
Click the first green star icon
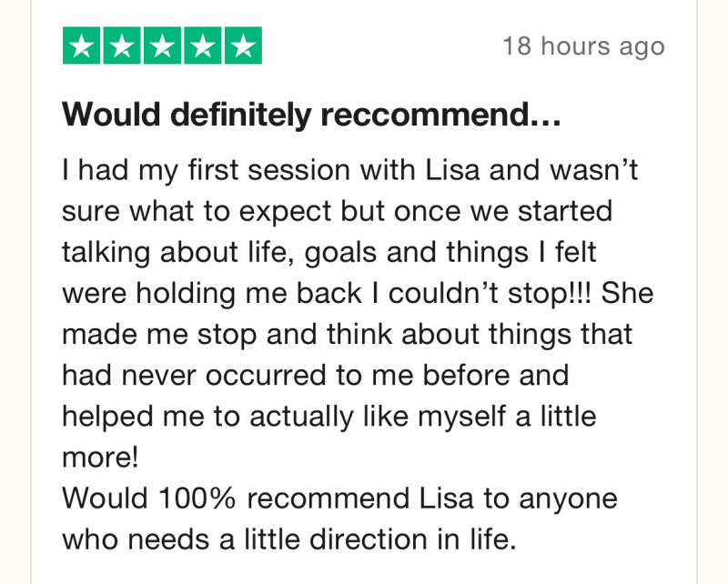pyautogui.click(x=81, y=45)
